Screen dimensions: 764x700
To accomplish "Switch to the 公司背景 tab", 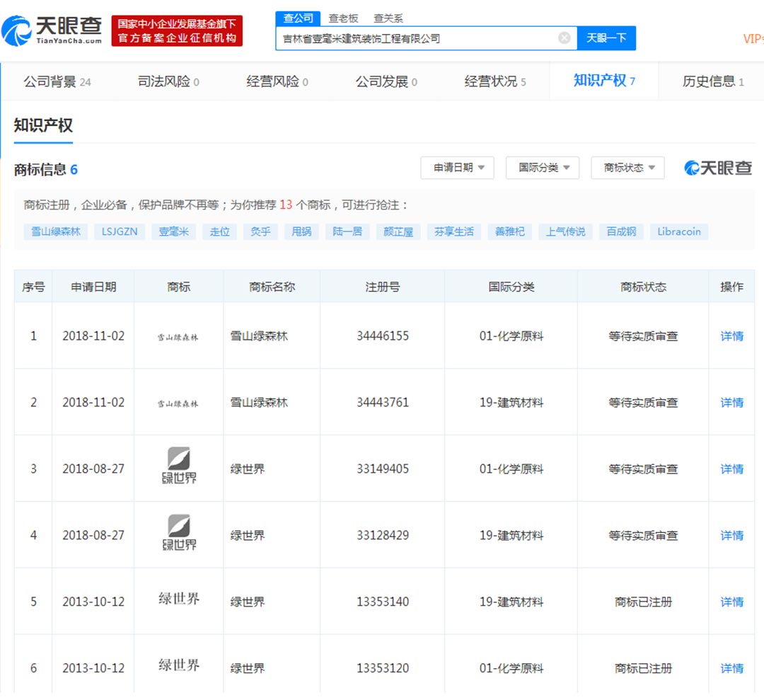I will (x=57, y=81).
